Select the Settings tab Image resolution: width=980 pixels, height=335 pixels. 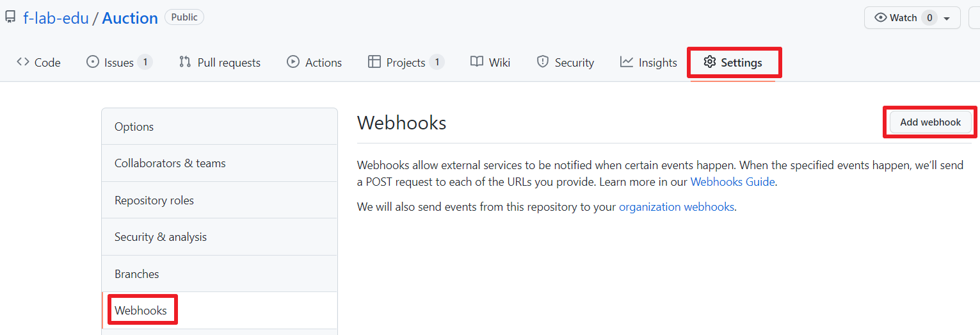tap(734, 63)
